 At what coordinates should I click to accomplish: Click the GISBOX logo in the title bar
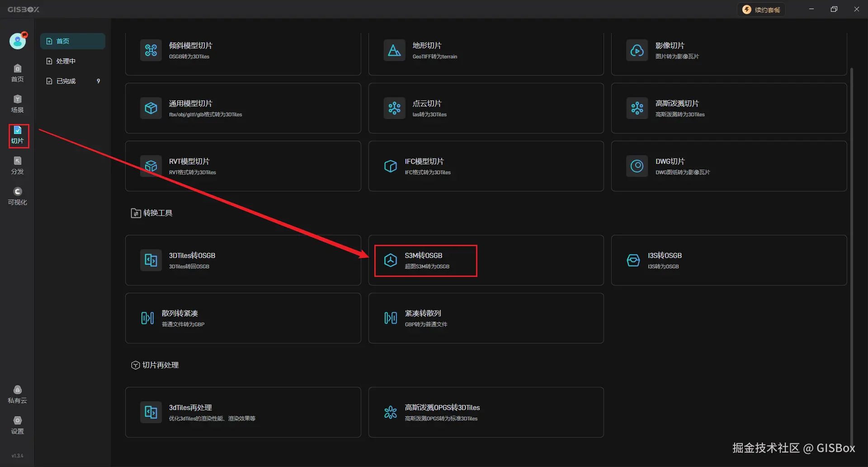(x=24, y=10)
